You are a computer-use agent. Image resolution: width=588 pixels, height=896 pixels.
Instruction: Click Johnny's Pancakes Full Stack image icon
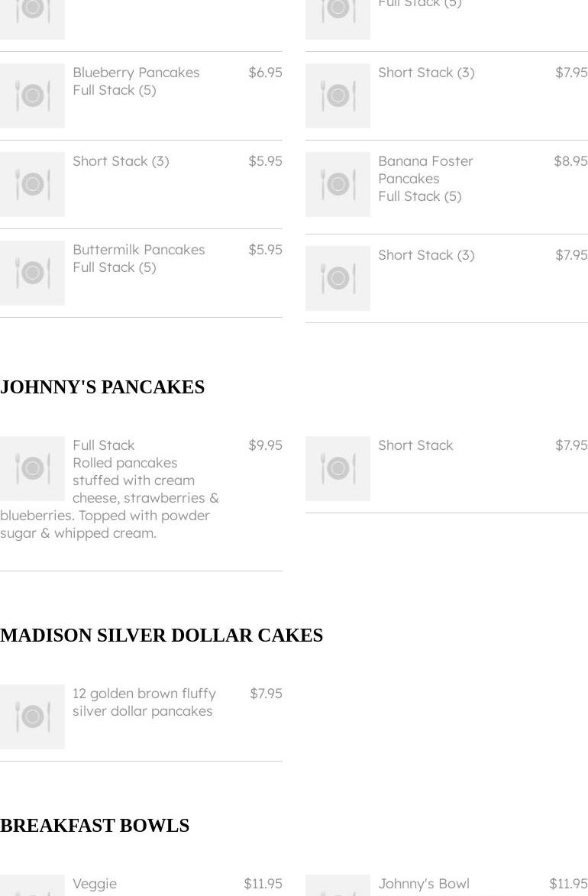click(x=32, y=468)
